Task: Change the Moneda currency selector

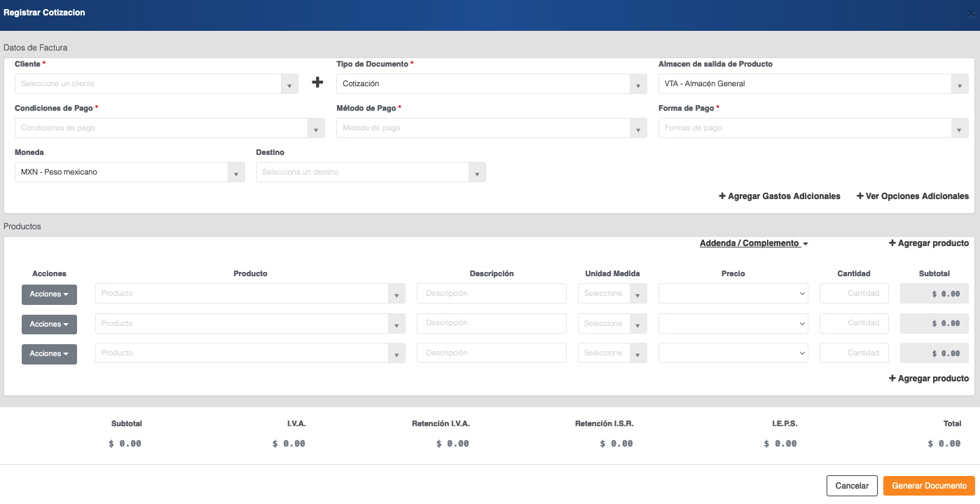Action: click(130, 172)
